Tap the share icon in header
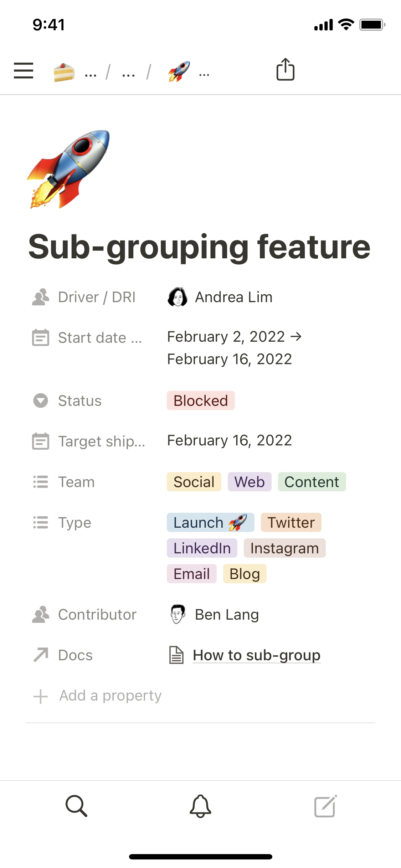Screen dimensions: 401x868 click(285, 69)
